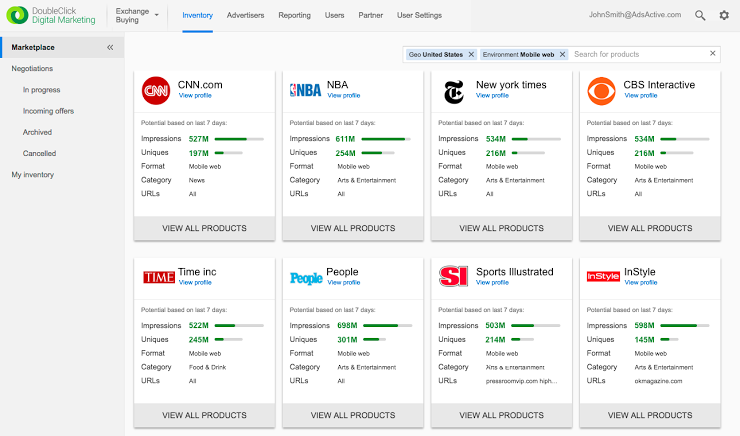The height and width of the screenshot is (436, 740).
Task: Click the Sports Illustrated SI logo
Action: pyautogui.click(x=453, y=276)
